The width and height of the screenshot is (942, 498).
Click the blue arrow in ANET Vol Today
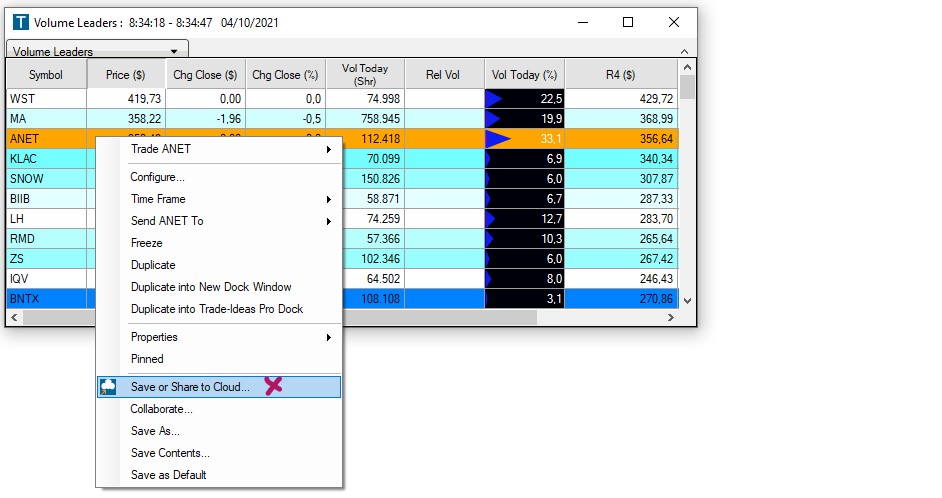coord(498,139)
